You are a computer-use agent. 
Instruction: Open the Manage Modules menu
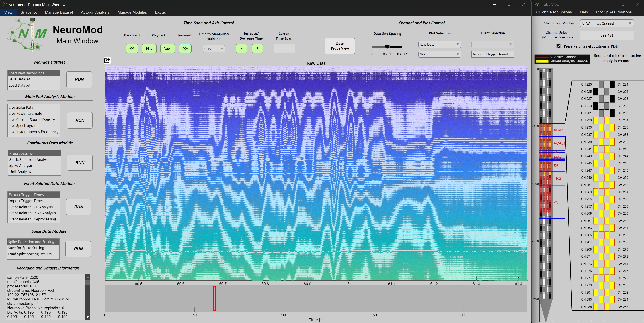click(132, 12)
